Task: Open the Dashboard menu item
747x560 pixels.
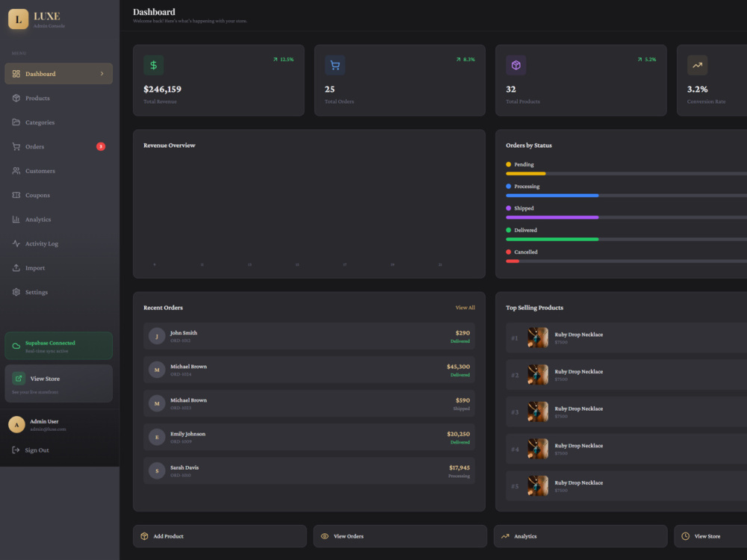Action: point(58,74)
